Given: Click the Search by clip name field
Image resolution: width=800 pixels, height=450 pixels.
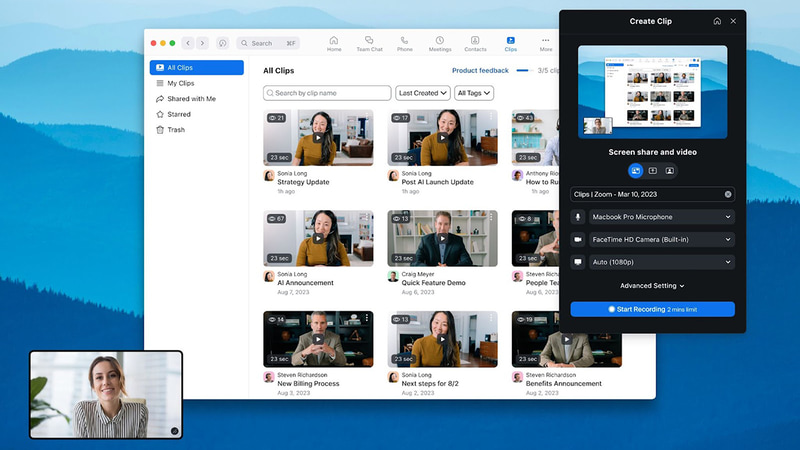Looking at the screenshot, I should click(327, 93).
